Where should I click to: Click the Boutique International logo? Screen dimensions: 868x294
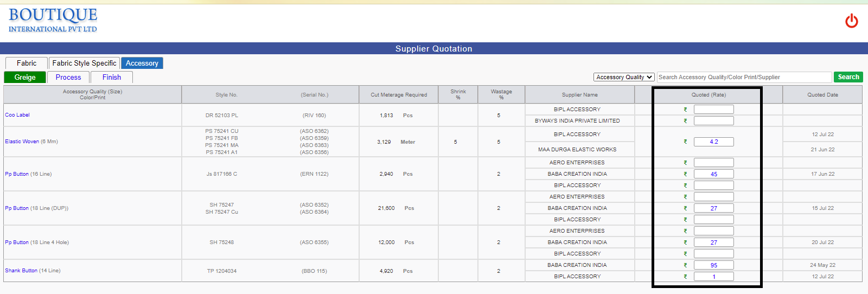pyautogui.click(x=53, y=20)
